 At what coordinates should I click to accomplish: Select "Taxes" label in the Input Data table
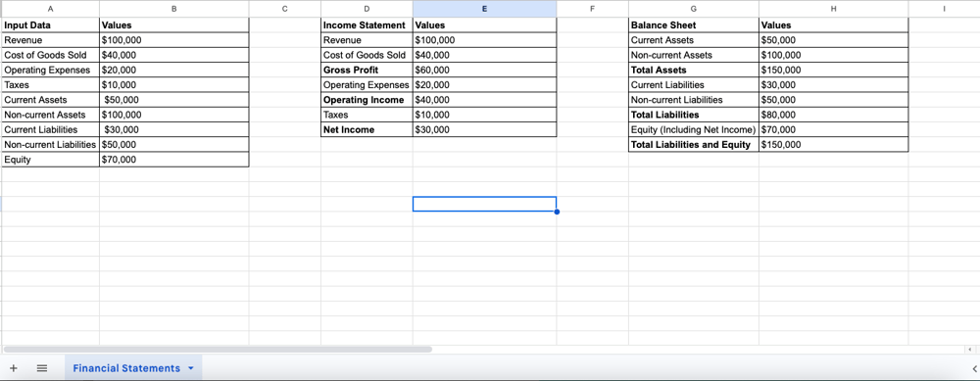50,85
